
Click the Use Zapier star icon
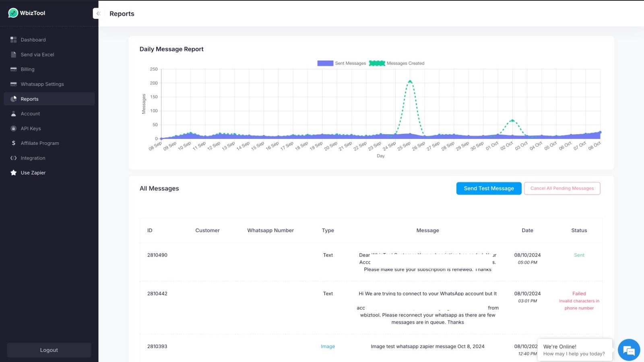(x=13, y=173)
